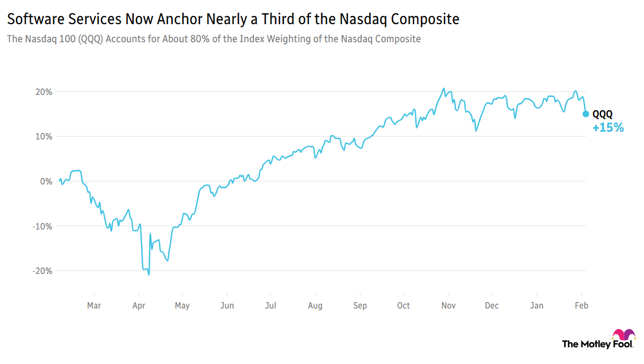Click the Nasdaq 100 subtitle text
The image size is (644, 364).
pyautogui.click(x=213, y=40)
